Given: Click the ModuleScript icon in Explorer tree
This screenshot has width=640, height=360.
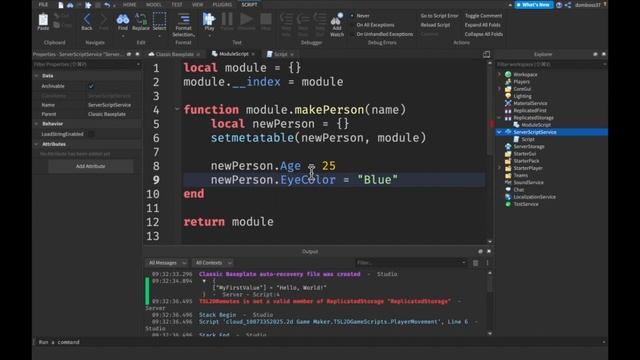Looking at the screenshot, I should point(516,125).
